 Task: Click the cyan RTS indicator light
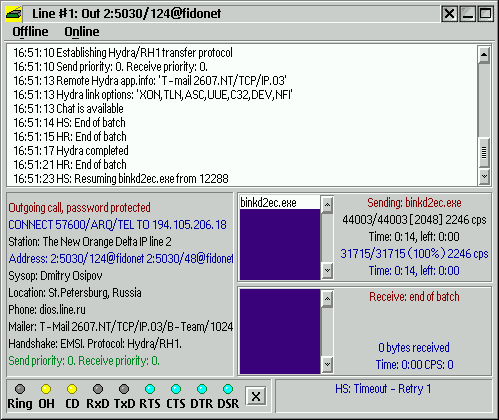[150, 389]
